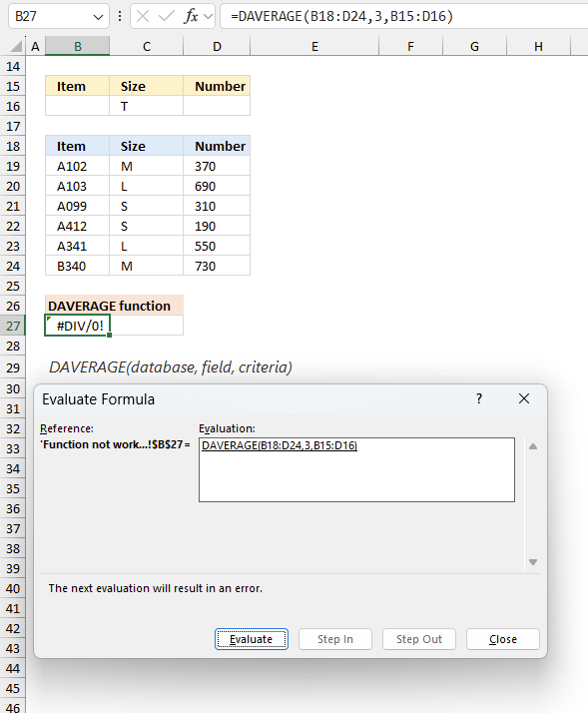Select column E header

coord(314,46)
